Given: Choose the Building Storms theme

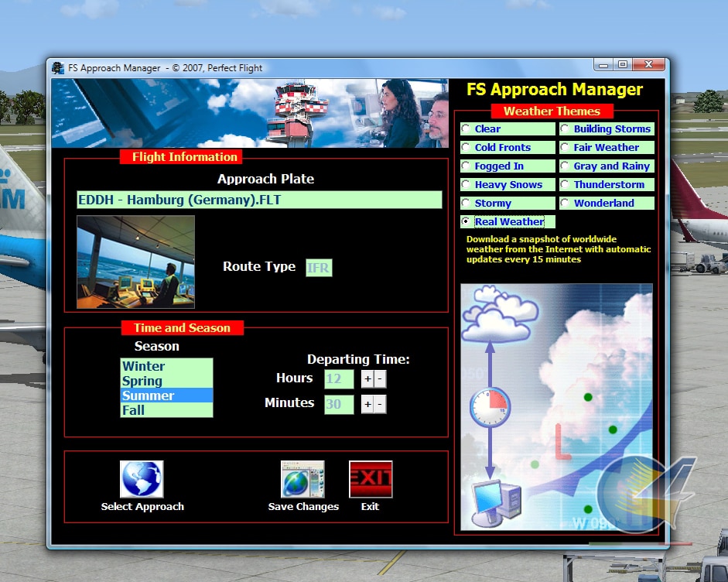Looking at the screenshot, I should tap(566, 129).
